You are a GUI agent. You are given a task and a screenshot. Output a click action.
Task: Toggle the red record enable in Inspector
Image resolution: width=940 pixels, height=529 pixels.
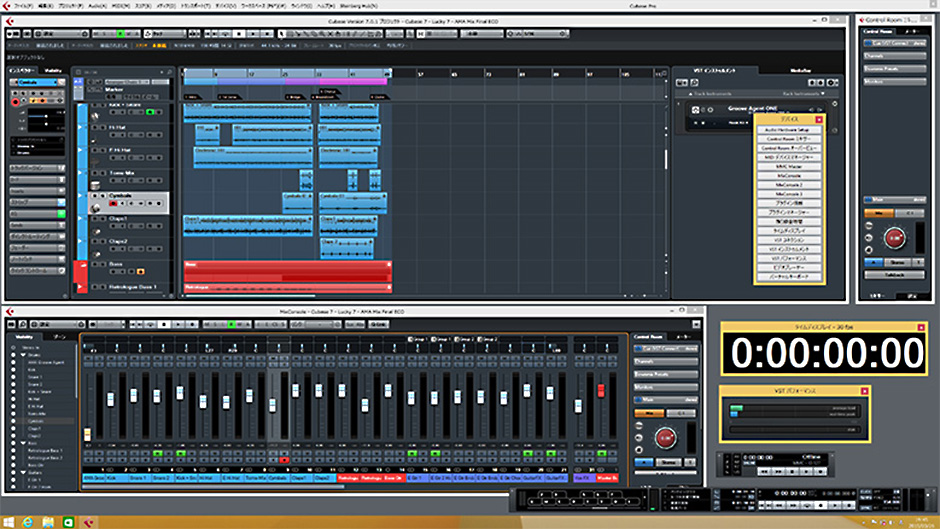pyautogui.click(x=16, y=102)
